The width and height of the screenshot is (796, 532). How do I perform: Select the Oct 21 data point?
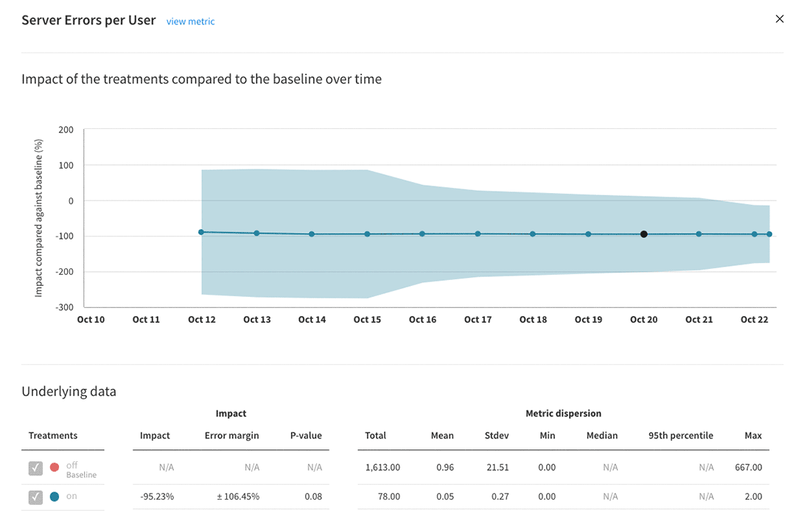(x=699, y=234)
